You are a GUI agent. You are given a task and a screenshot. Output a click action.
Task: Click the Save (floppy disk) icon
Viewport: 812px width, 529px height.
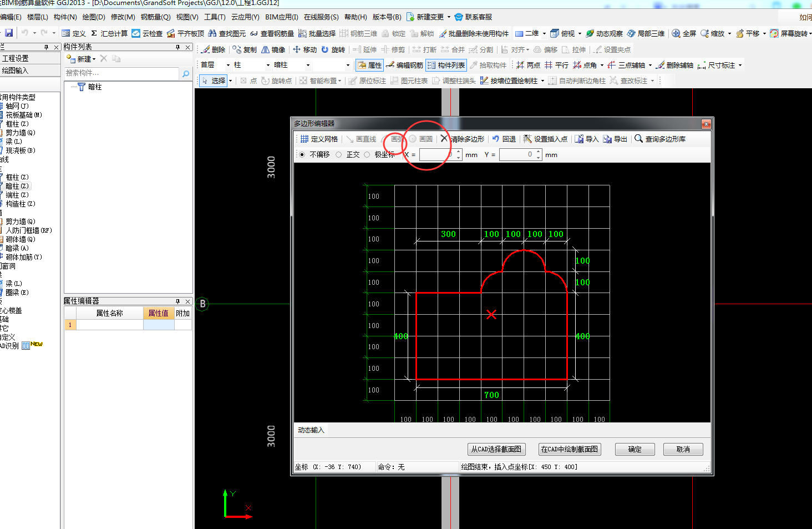click(x=9, y=33)
